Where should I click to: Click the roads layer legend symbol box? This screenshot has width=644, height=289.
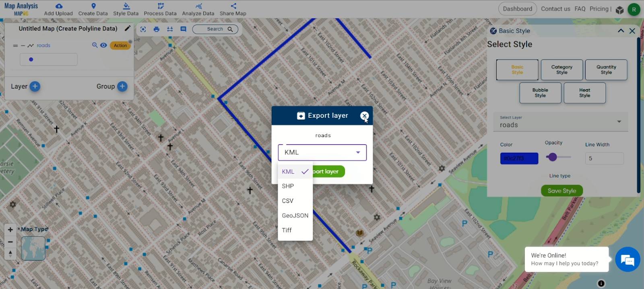(48, 59)
